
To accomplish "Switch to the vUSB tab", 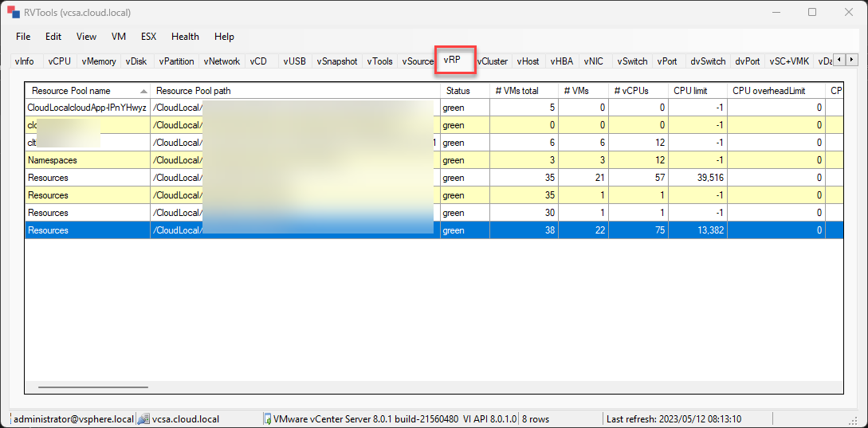I will click(295, 61).
